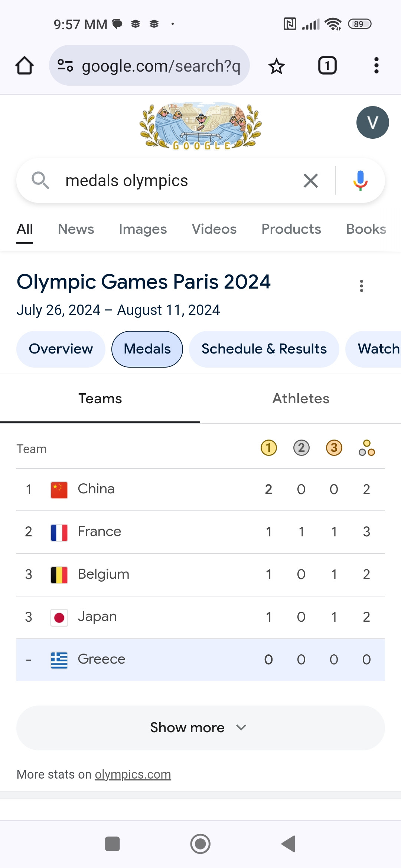Screen dimensions: 401x868
Task: Switch to the Images search tab
Action: click(143, 229)
